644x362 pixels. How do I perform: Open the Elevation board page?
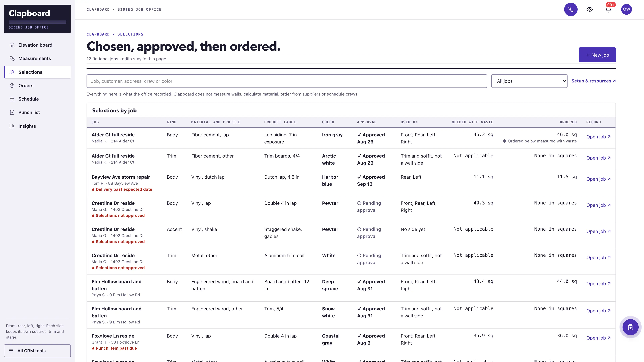38,45
